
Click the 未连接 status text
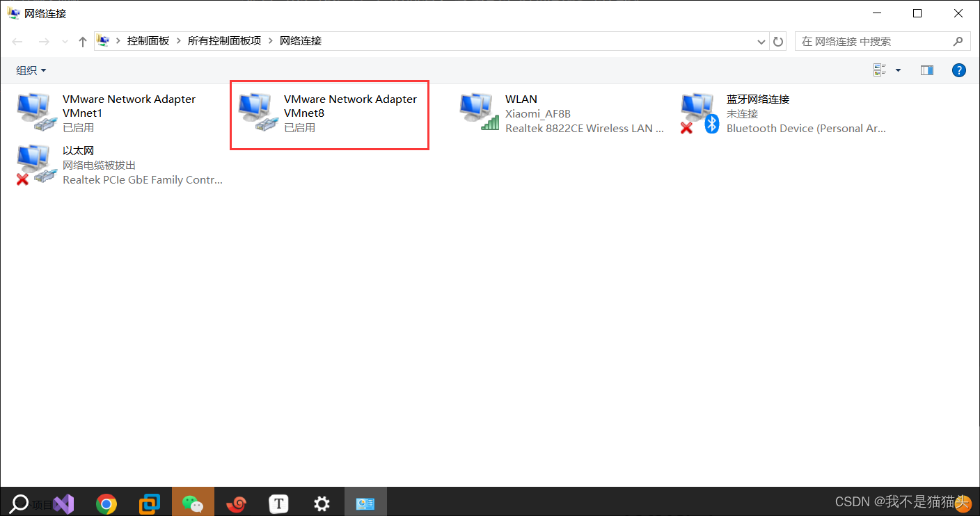click(x=742, y=114)
